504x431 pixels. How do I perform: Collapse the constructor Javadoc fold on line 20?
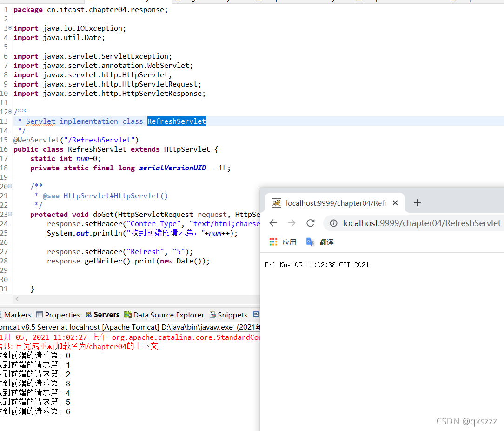pos(10,186)
